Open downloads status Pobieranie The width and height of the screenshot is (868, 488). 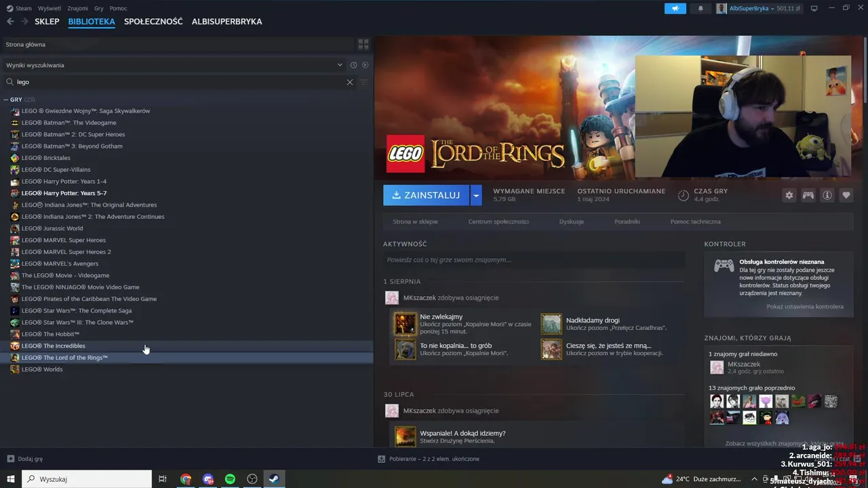[429, 459]
